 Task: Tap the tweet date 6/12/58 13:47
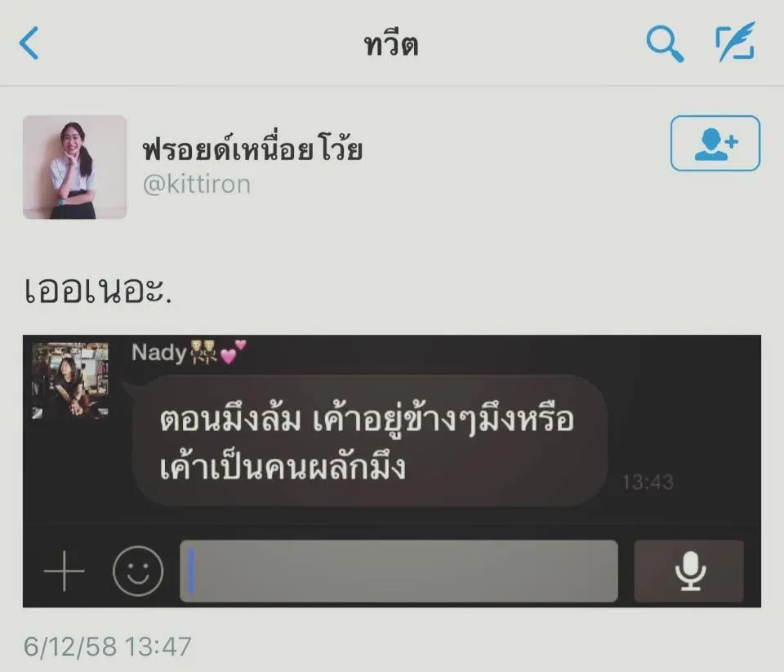[x=108, y=647]
